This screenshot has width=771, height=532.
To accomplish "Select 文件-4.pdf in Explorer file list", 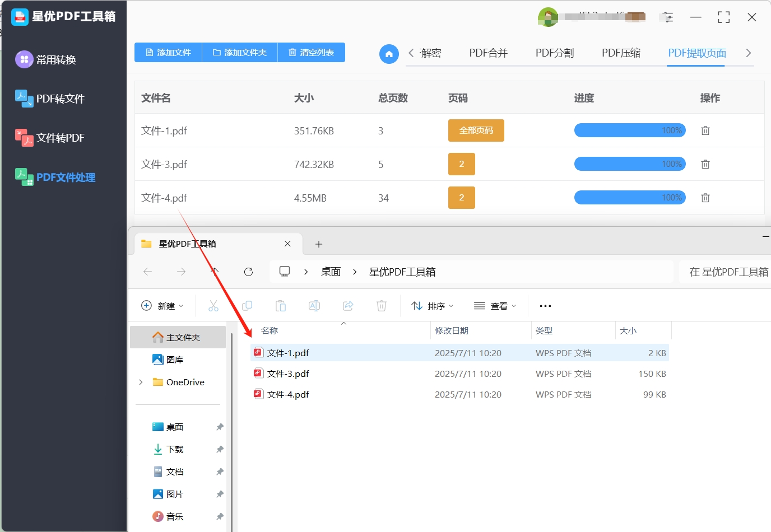I will 459,394.
